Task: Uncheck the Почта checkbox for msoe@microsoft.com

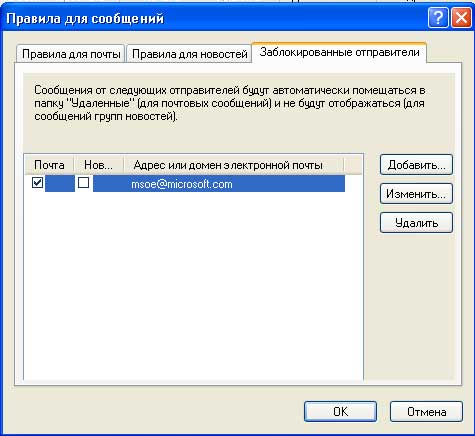Action: [x=37, y=183]
